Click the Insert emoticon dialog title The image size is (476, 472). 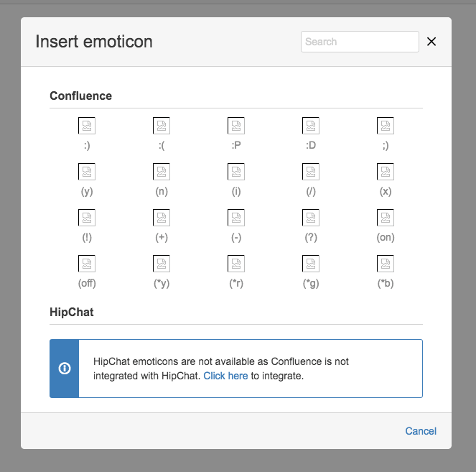[94, 42]
